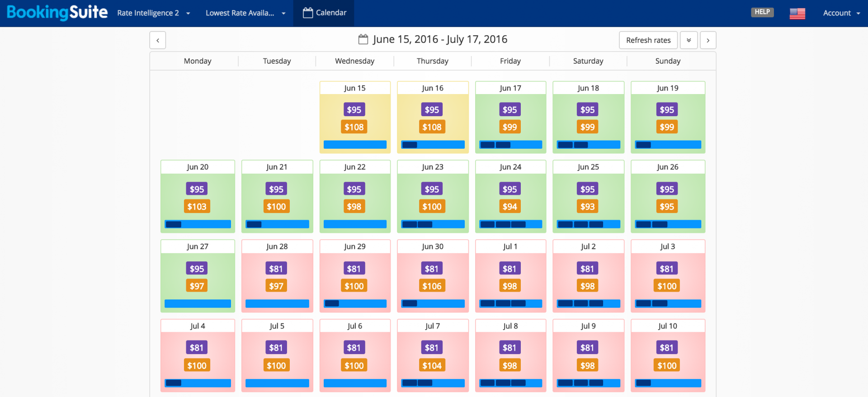Image resolution: width=868 pixels, height=397 pixels.
Task: Click the orange $106 rate on Jun 30
Action: point(432,286)
